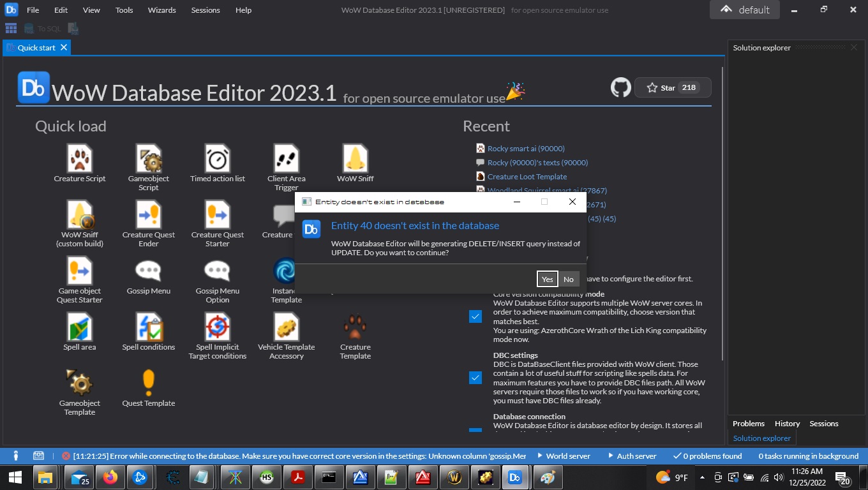This screenshot has width=868, height=490.
Task: Click the To SQL toolbar button
Action: [x=43, y=28]
